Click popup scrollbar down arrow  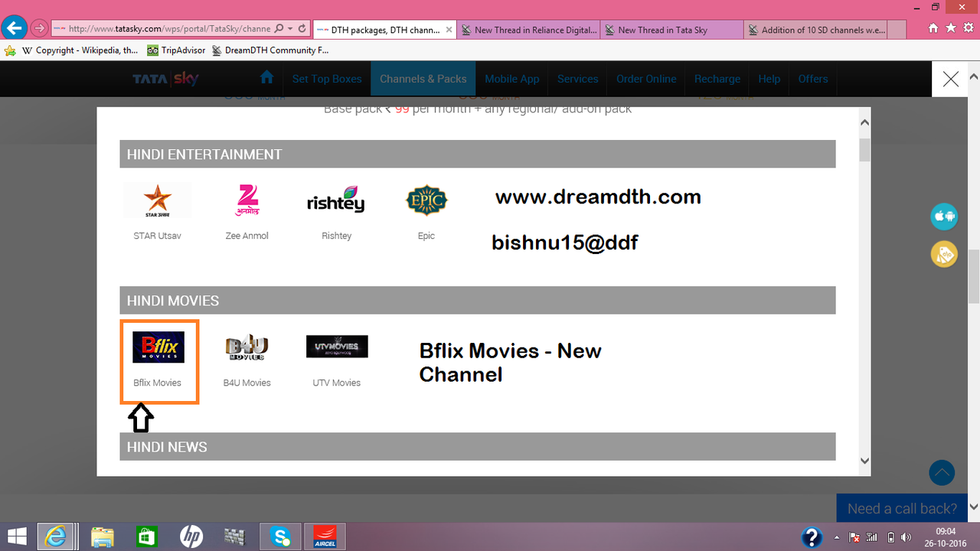(864, 461)
